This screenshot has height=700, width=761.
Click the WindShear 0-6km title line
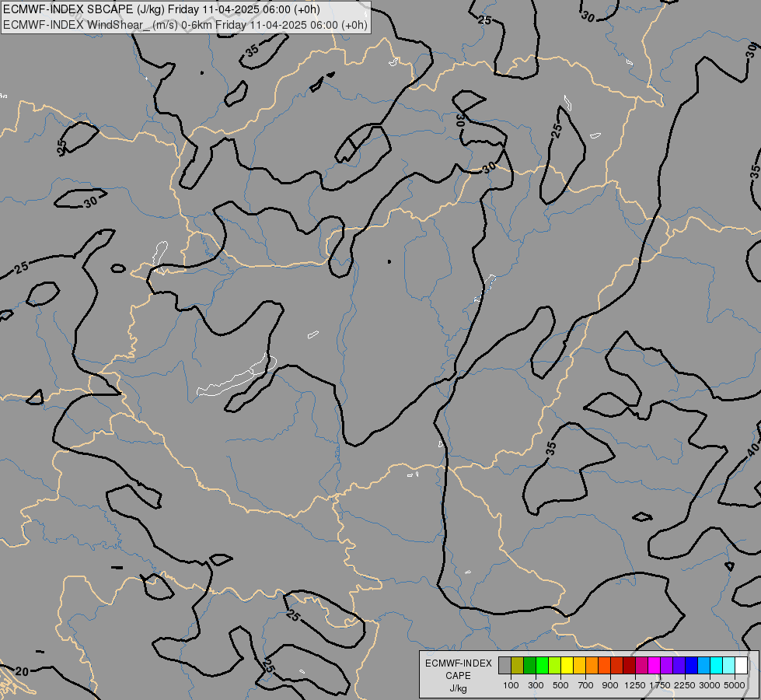point(185,25)
